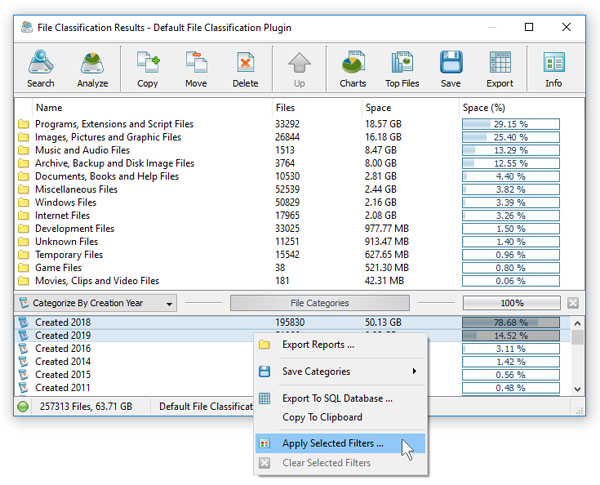
Task: Click the Export To SQL Database grid icon
Action: click(264, 398)
